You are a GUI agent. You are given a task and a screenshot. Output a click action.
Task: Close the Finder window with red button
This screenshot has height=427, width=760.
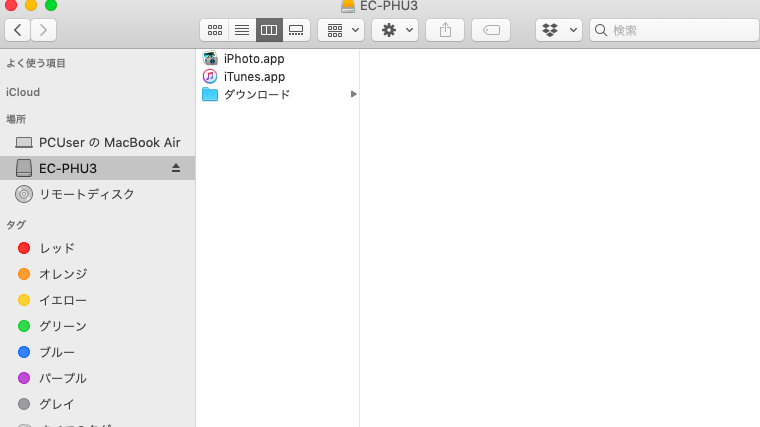pos(11,5)
